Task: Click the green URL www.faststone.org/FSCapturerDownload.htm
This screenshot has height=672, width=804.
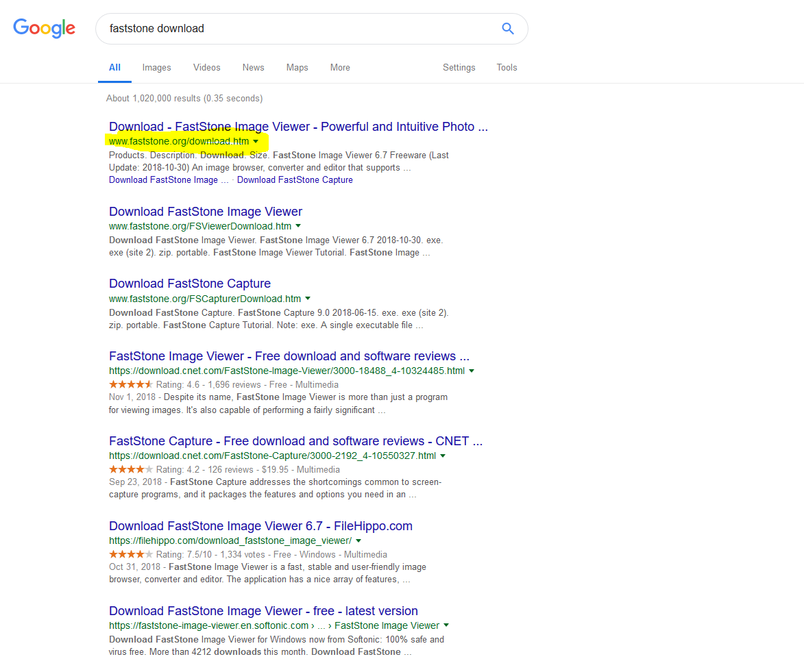Action: coord(204,299)
